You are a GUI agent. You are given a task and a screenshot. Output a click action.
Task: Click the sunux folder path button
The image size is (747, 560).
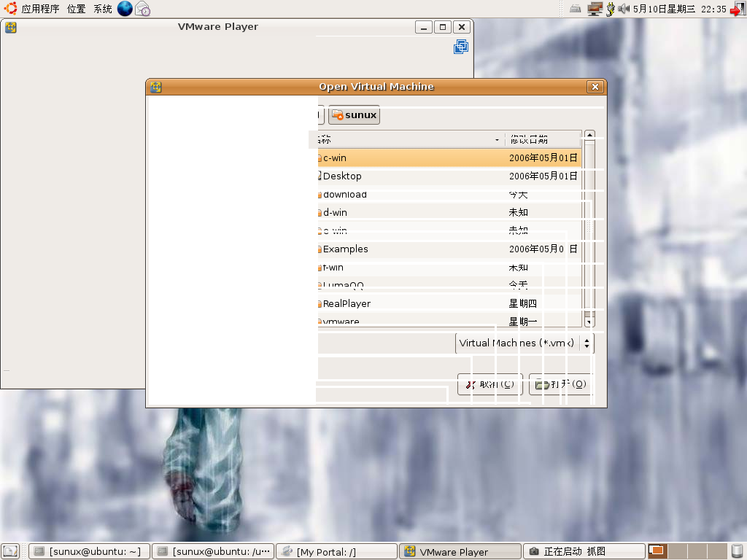pos(354,114)
